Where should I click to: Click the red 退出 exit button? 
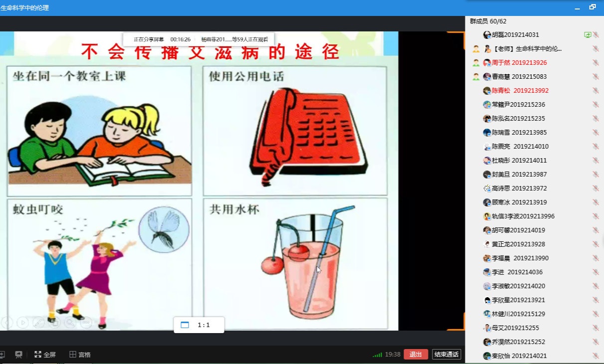pyautogui.click(x=415, y=355)
